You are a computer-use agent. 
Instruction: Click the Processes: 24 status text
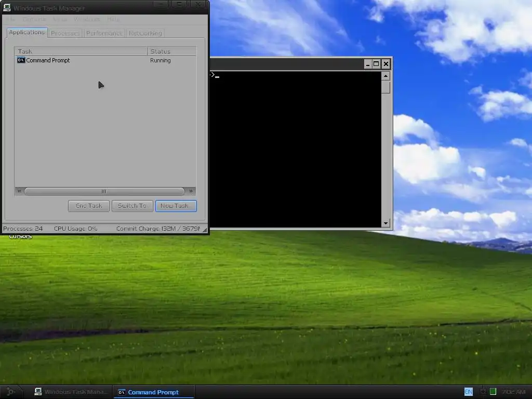click(x=23, y=229)
